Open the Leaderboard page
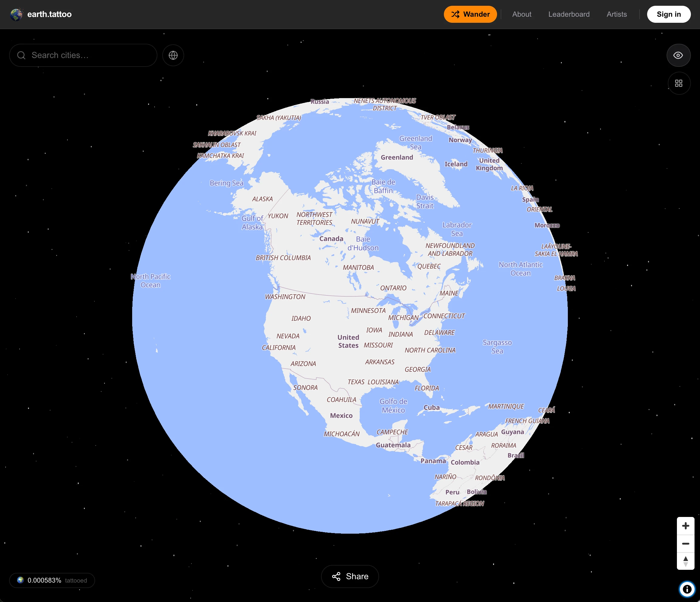The image size is (700, 602). [x=568, y=14]
